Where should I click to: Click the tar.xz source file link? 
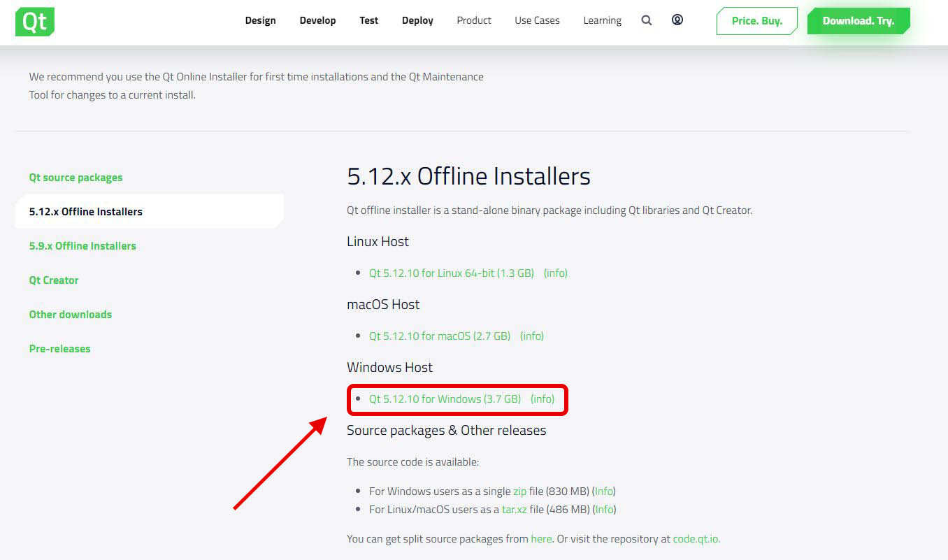point(515,510)
